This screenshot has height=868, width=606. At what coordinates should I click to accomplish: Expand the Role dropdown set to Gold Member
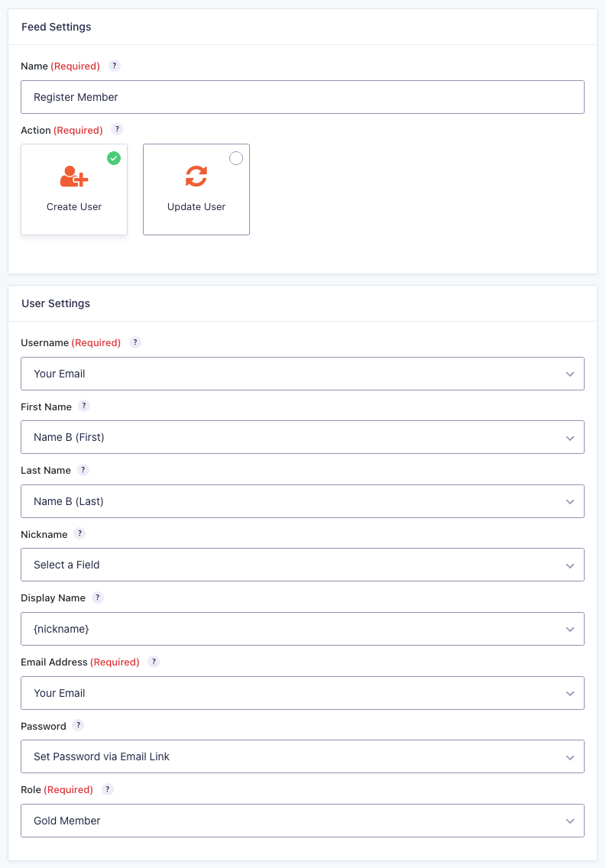click(303, 821)
